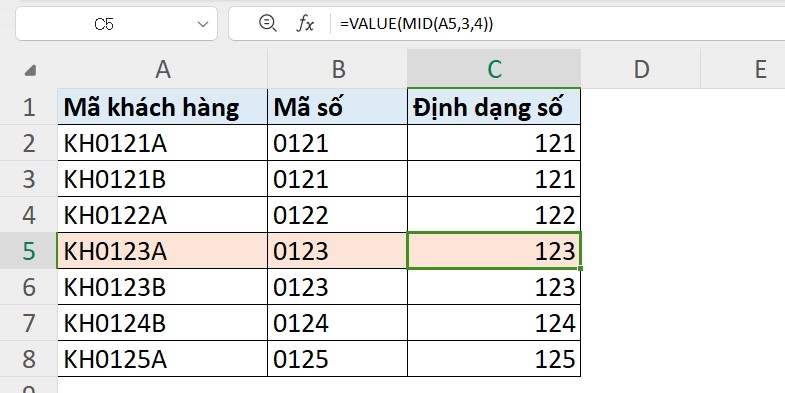Click the Select All corner triangle

pyautogui.click(x=30, y=70)
